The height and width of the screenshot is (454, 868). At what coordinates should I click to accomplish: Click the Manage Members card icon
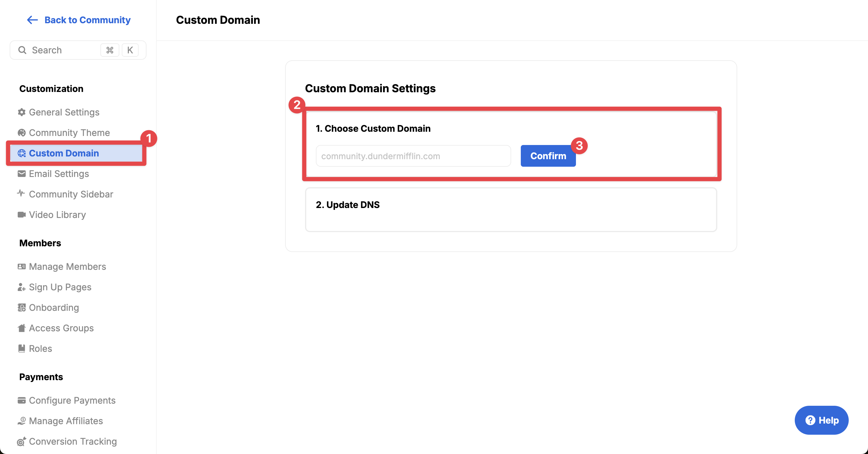point(22,266)
